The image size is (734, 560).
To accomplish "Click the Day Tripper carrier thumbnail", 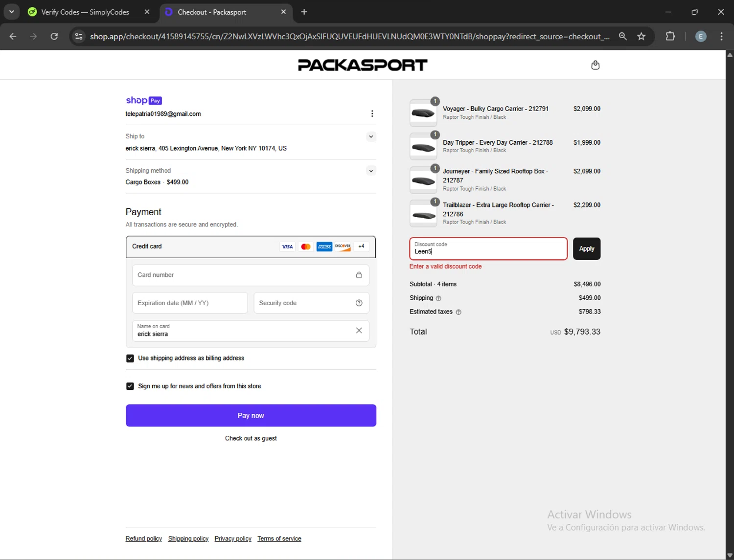I will pos(423,146).
